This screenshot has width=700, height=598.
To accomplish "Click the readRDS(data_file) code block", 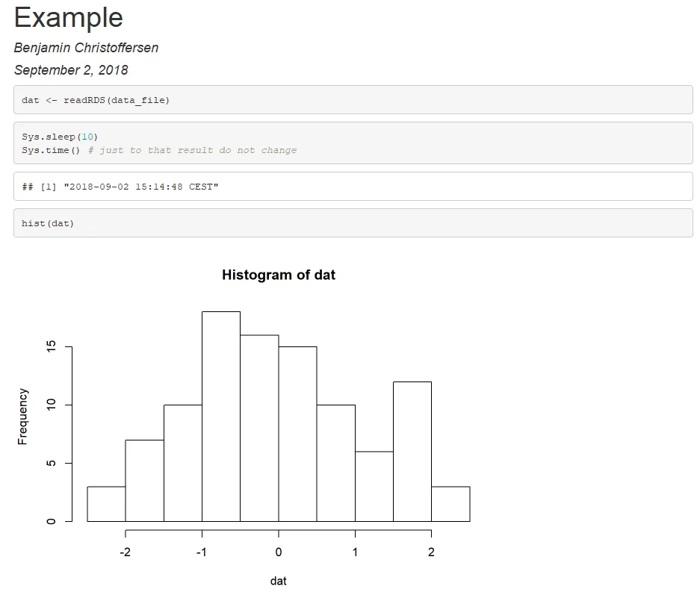I will point(96,100).
